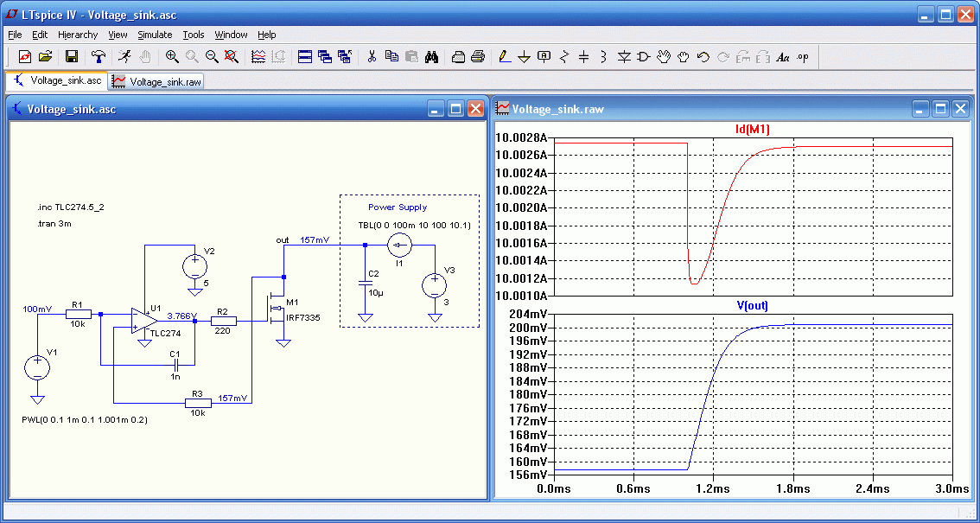980x523 pixels.
Task: Click the 3.766V node voltage label
Action: [x=181, y=316]
